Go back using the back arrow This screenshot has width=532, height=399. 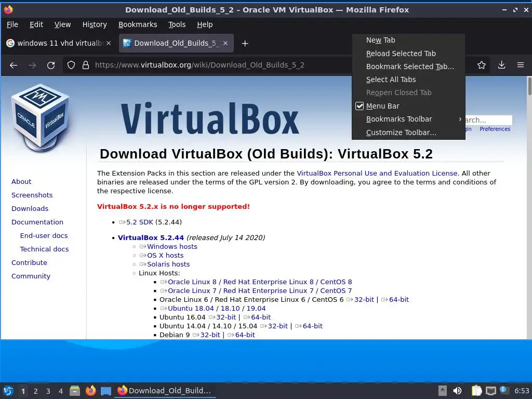(14, 65)
